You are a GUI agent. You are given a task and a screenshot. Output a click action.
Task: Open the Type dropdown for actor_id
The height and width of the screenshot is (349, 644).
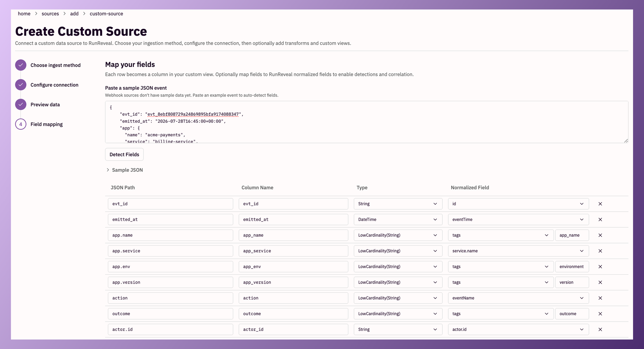click(398, 329)
